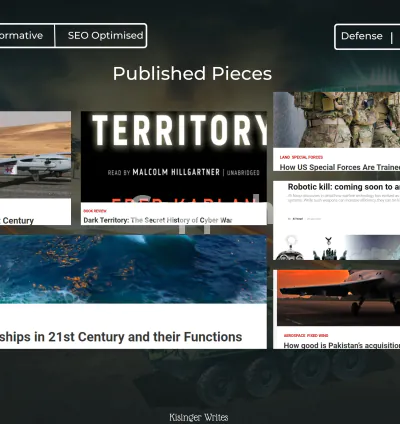400x424 pixels.
Task: Open the article title ending in 'Century'
Action: [x=17, y=221]
